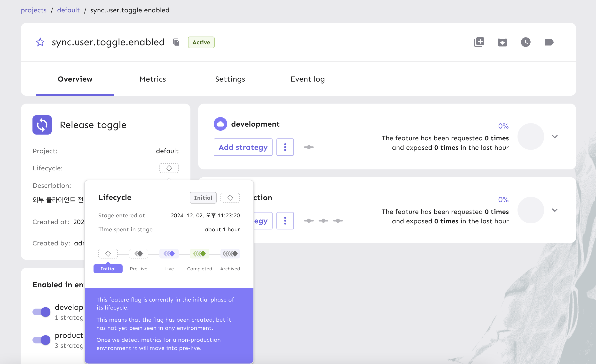The image size is (596, 364).
Task: Click Add strategy in development
Action: tap(243, 147)
